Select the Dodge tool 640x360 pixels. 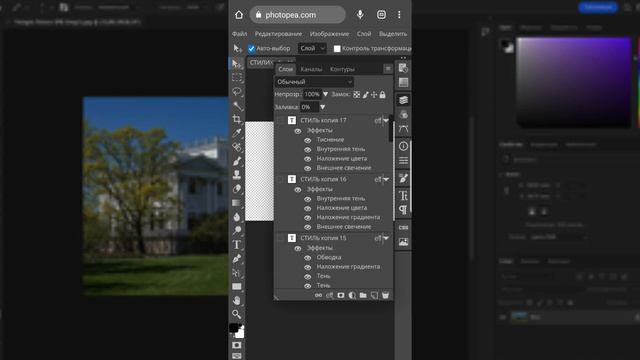237,231
